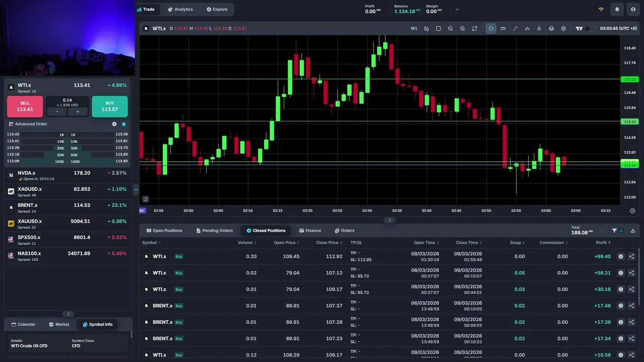Screen dimensions: 644x362
Task: Open chart settings gear
Action: pyautogui.click(x=563, y=29)
